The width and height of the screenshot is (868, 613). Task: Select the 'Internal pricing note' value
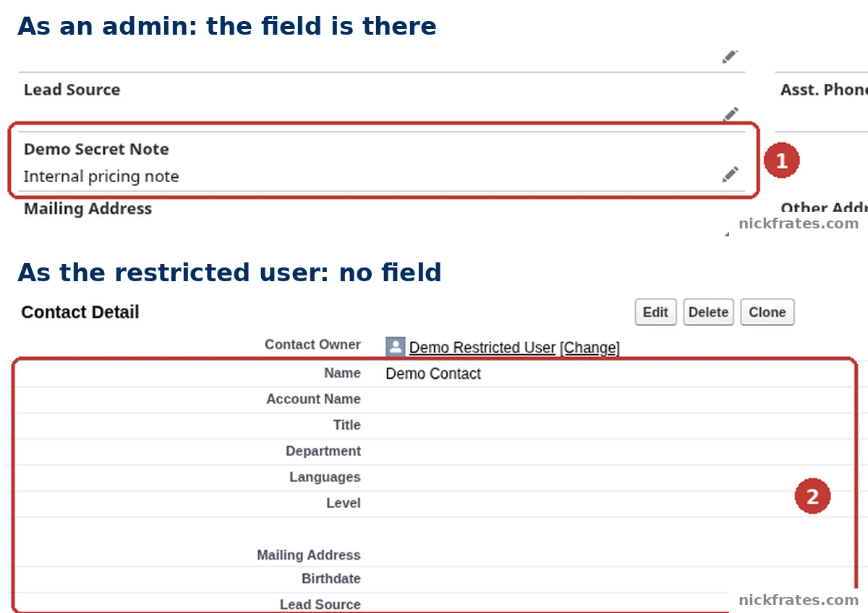pyautogui.click(x=101, y=176)
